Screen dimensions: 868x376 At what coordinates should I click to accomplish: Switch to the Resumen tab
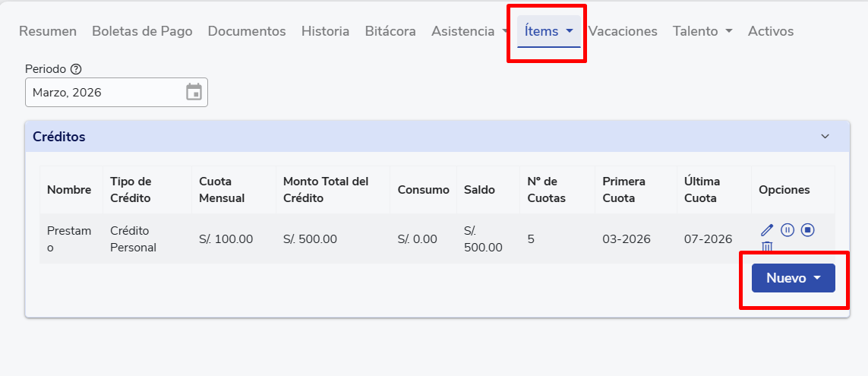click(x=48, y=31)
